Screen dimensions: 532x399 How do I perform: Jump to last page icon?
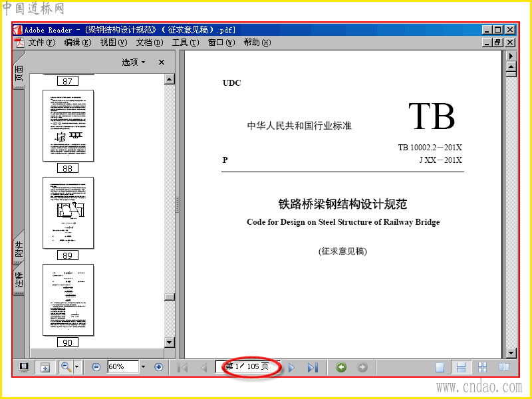313,367
